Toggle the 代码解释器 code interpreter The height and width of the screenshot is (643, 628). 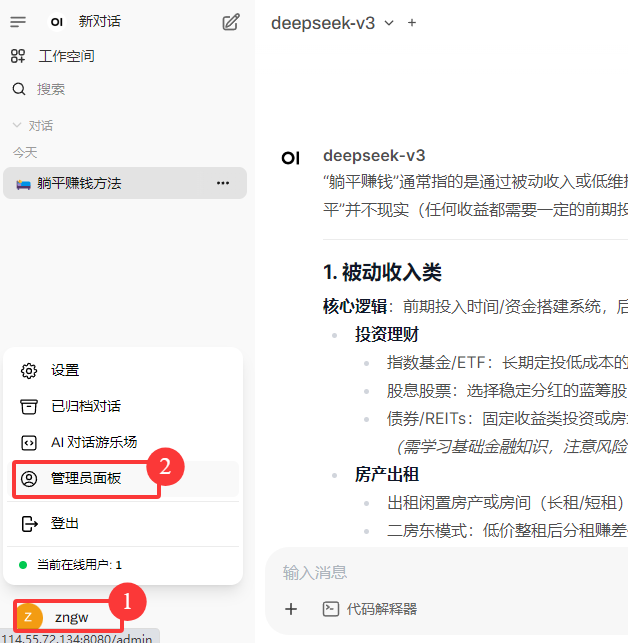370,608
